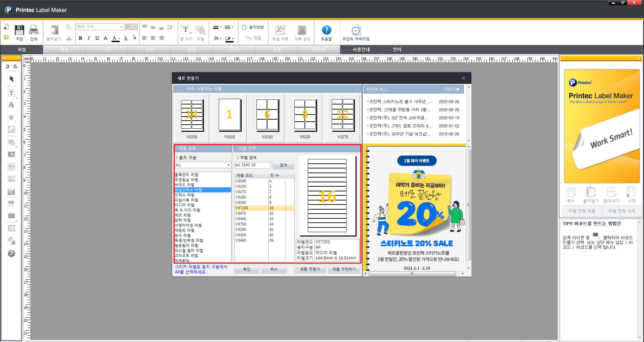Switch to the 서식 tab
This screenshot has width=644, height=342.
click(x=107, y=50)
